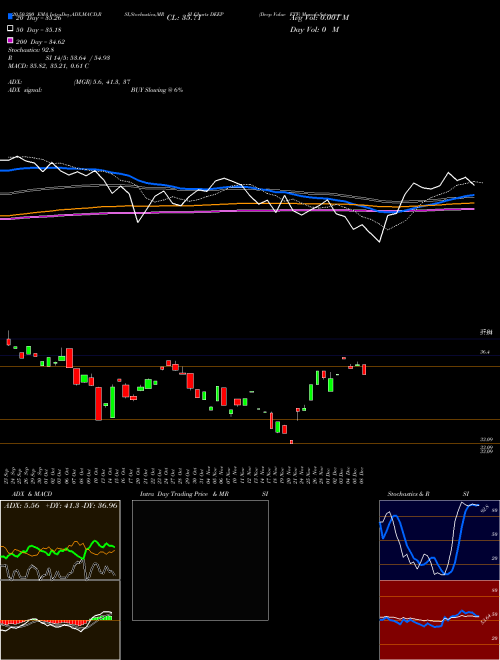Click the empty intraday price chart box
Viewport: 500px width, 660px height.
[x=200, y=560]
